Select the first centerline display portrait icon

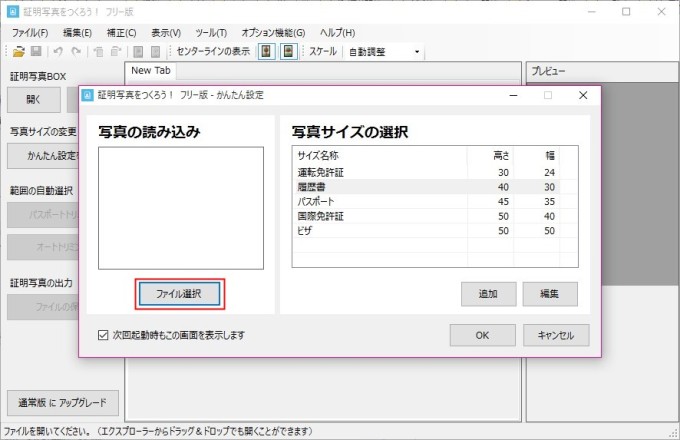[x=267, y=51]
